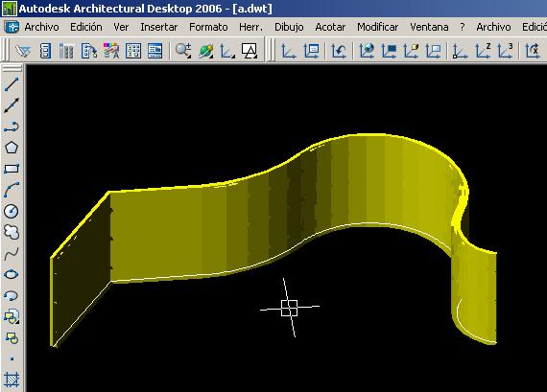Open the Ver menu
This screenshot has height=392, width=547.
(121, 27)
